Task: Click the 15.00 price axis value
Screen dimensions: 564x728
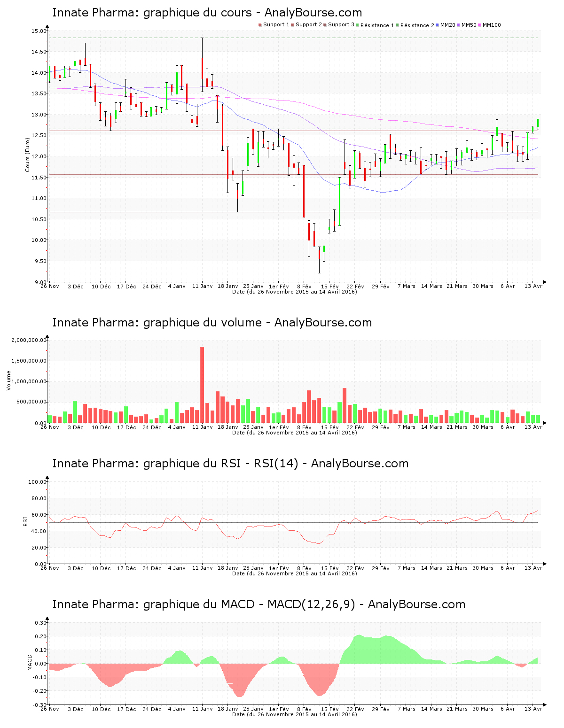Action: click(x=39, y=31)
